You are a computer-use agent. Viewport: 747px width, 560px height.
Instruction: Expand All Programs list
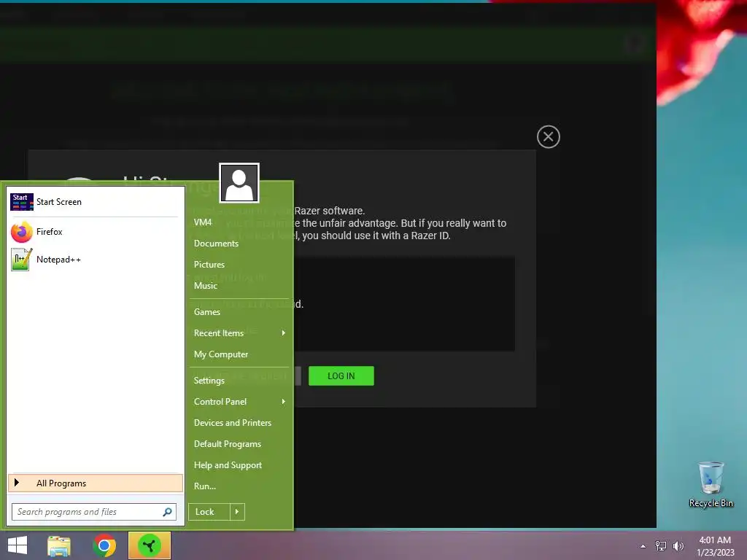[x=96, y=483]
